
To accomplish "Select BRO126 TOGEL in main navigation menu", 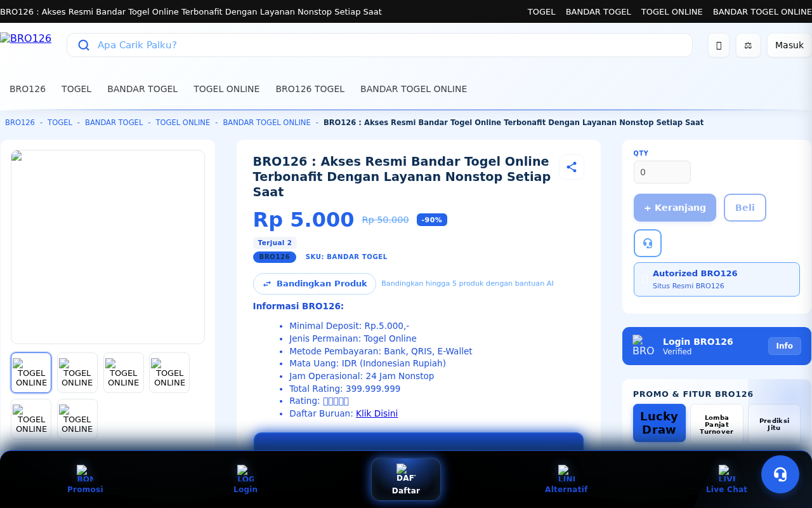I will tap(310, 89).
